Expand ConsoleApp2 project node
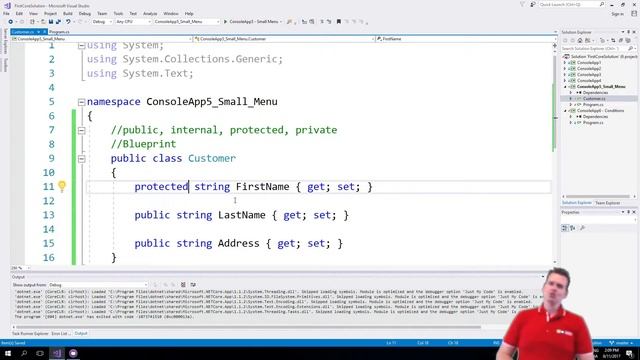 (x=565, y=69)
